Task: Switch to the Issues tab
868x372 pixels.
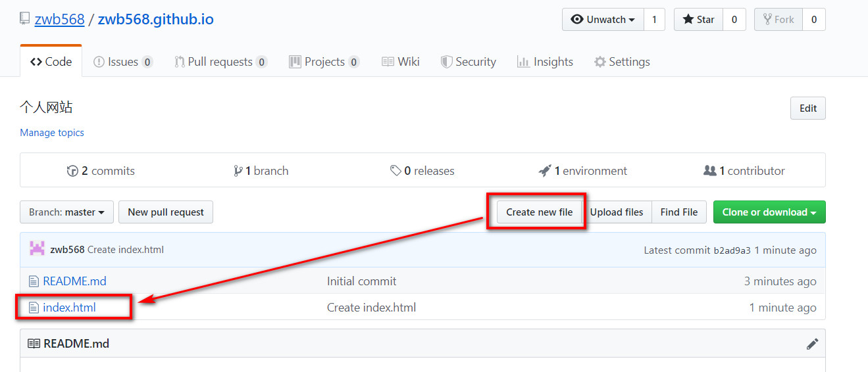Action: (x=123, y=62)
